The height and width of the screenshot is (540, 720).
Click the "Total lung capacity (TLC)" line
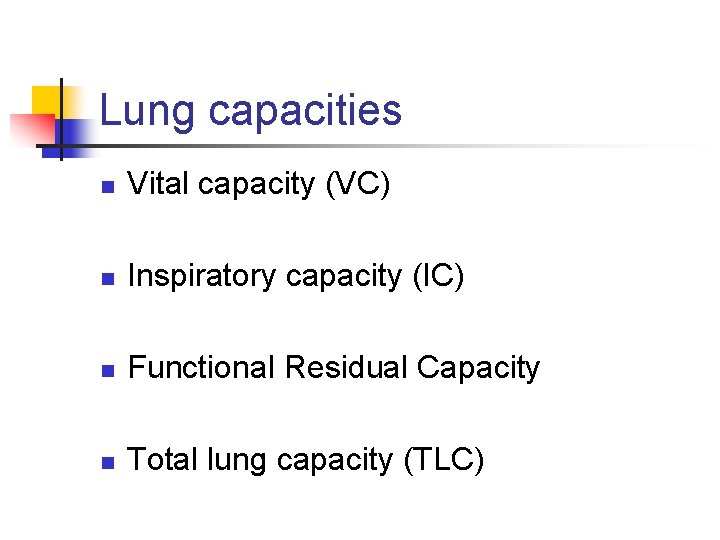click(x=306, y=460)
